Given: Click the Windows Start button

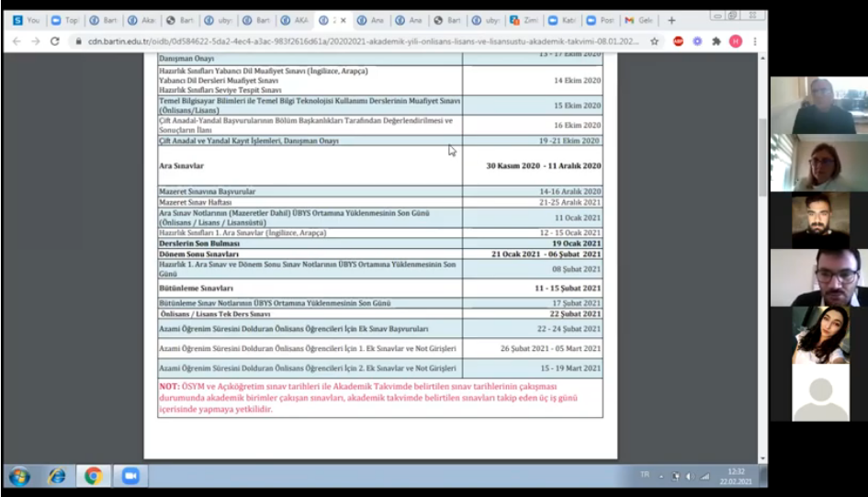Looking at the screenshot, I should coord(19,476).
